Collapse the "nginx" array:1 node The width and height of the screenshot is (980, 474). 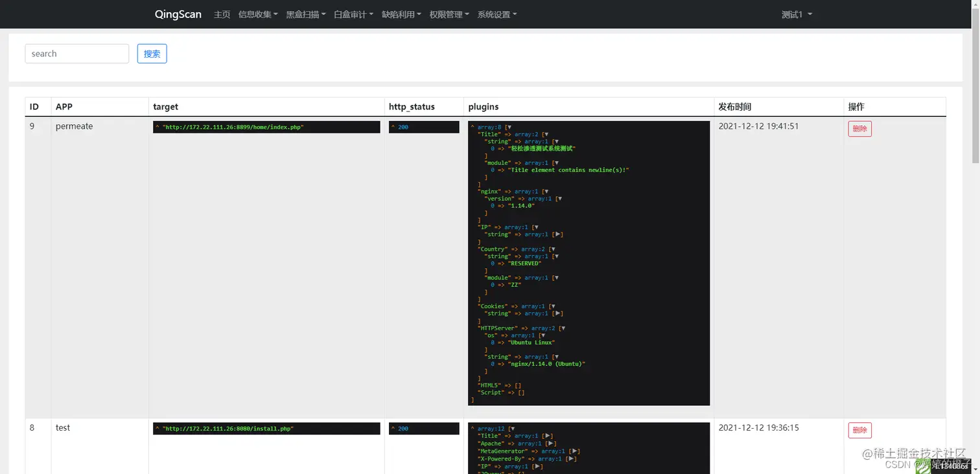546,192
